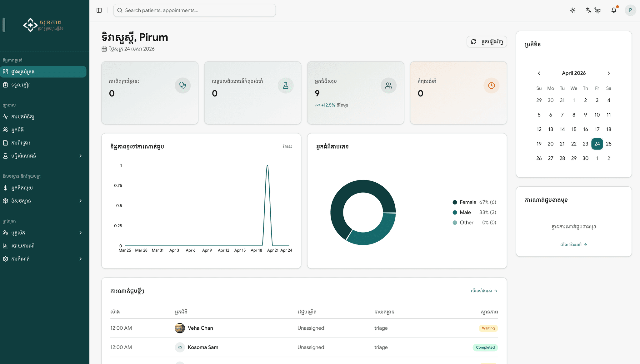Expand the laboratory submenu chevron
Screen dimensions: 640x364
[x=81, y=156]
